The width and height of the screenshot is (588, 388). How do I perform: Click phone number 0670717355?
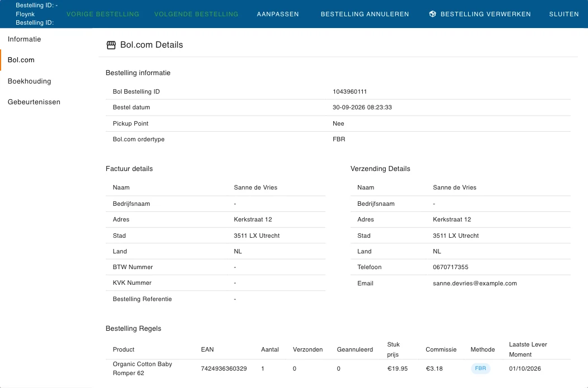point(450,267)
